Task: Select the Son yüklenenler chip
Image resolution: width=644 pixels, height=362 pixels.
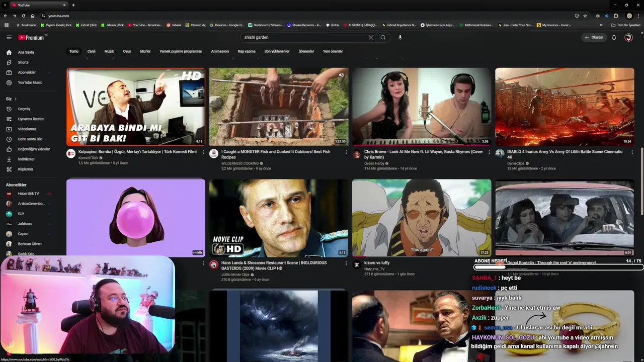Action: (x=277, y=51)
